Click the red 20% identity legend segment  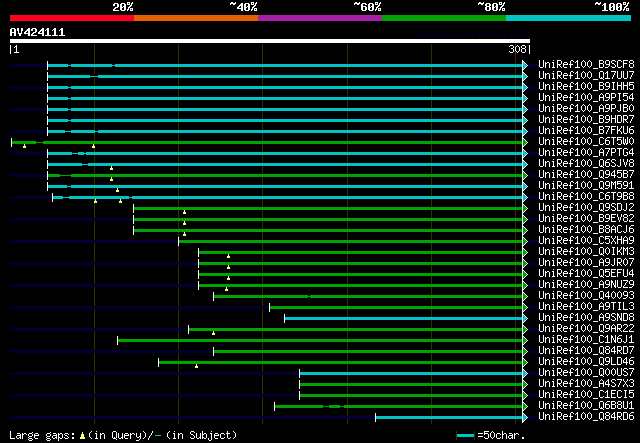tap(72, 18)
